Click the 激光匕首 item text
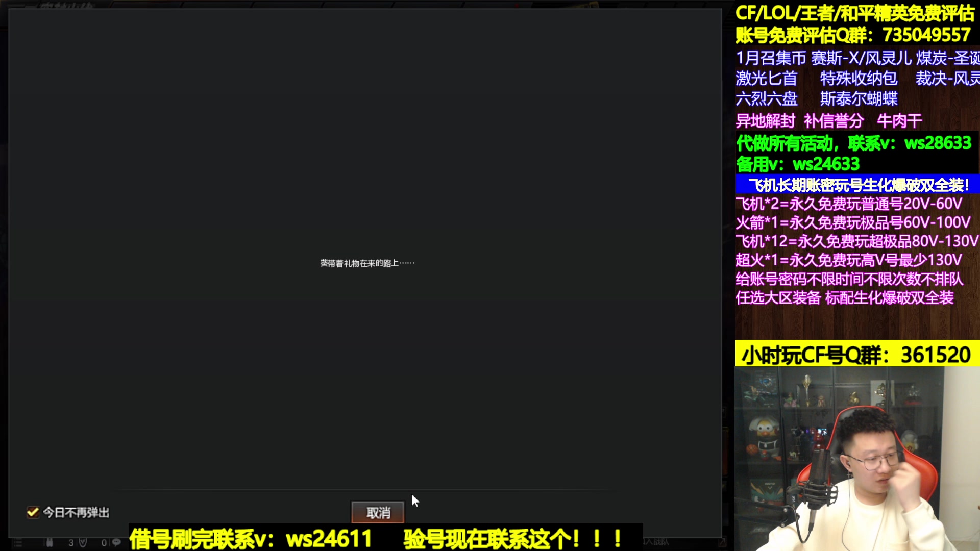Viewport: 980px width, 551px height. [x=766, y=79]
